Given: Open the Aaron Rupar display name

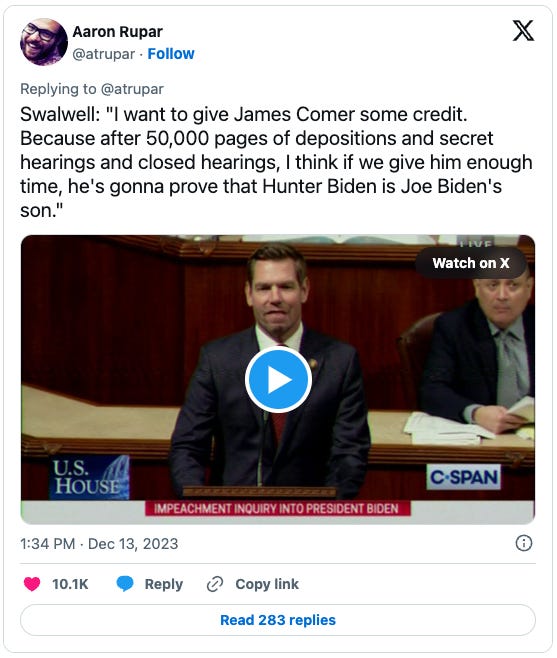Looking at the screenshot, I should click(118, 31).
